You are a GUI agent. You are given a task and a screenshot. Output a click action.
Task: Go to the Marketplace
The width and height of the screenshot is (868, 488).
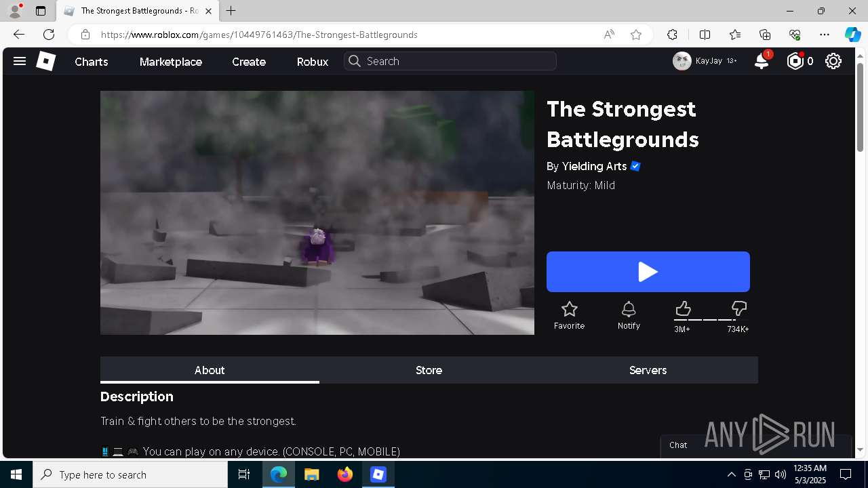tap(171, 62)
